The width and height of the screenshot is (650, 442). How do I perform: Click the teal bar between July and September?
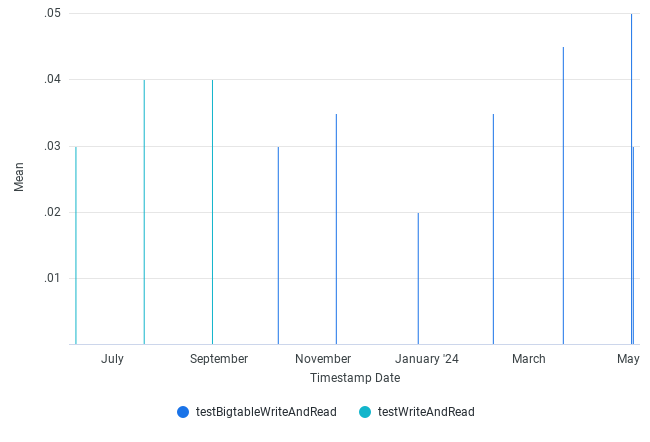144,212
